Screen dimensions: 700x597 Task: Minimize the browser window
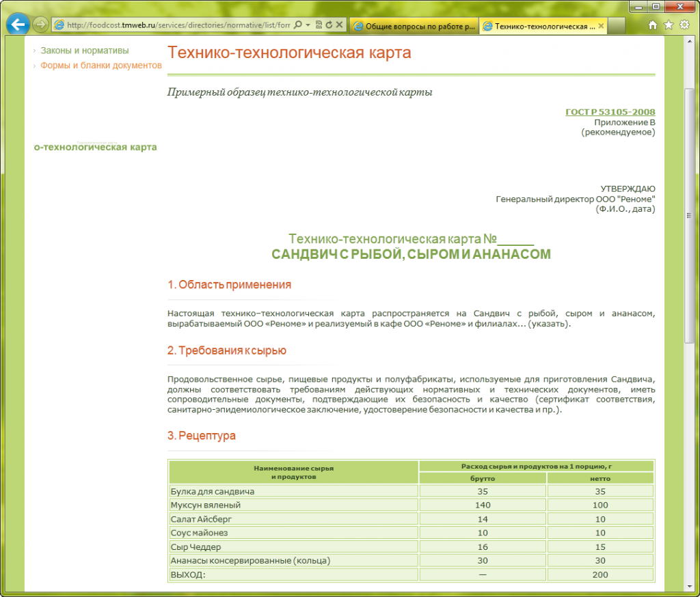639,7
